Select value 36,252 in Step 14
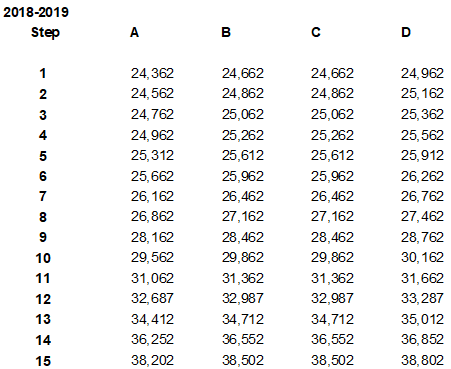Screen dimensions: 451x369 click(x=152, y=340)
